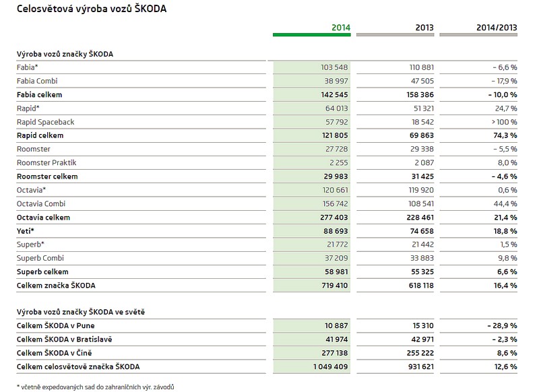Select the Yeti* change value "18,8 %"
The image size is (539, 392).
[x=505, y=231]
